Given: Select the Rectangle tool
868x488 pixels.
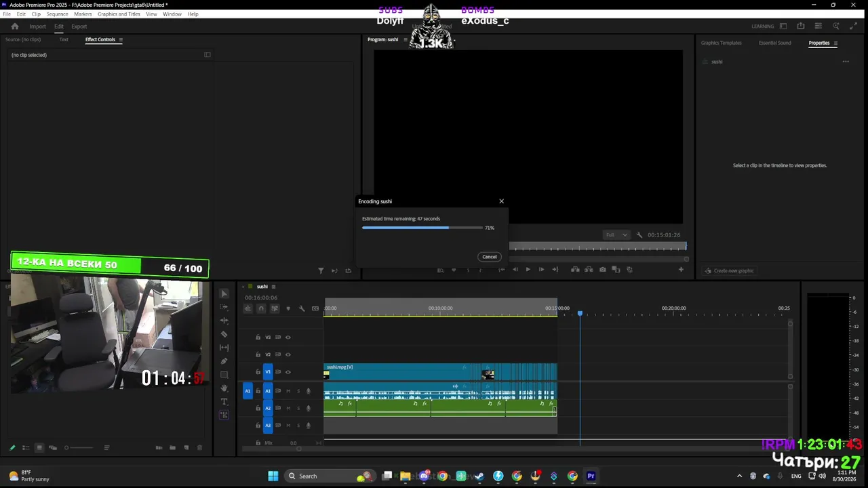Looking at the screenshot, I should (x=224, y=375).
